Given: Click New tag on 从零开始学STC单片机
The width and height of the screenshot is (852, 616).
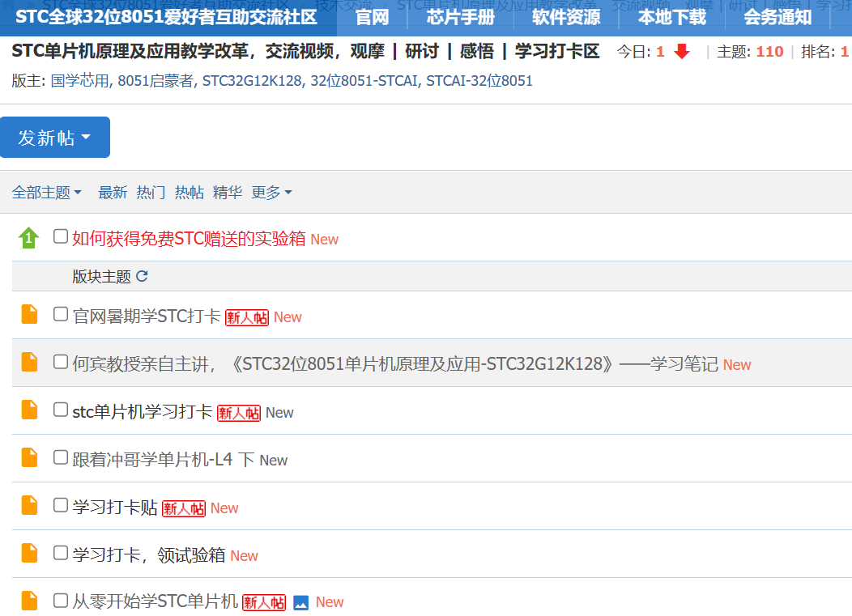Looking at the screenshot, I should 330,602.
